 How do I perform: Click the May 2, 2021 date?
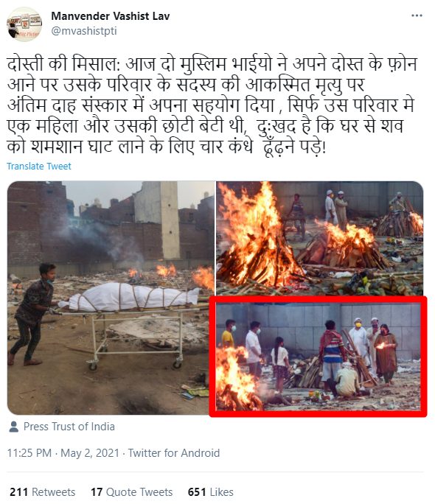[x=90, y=453]
